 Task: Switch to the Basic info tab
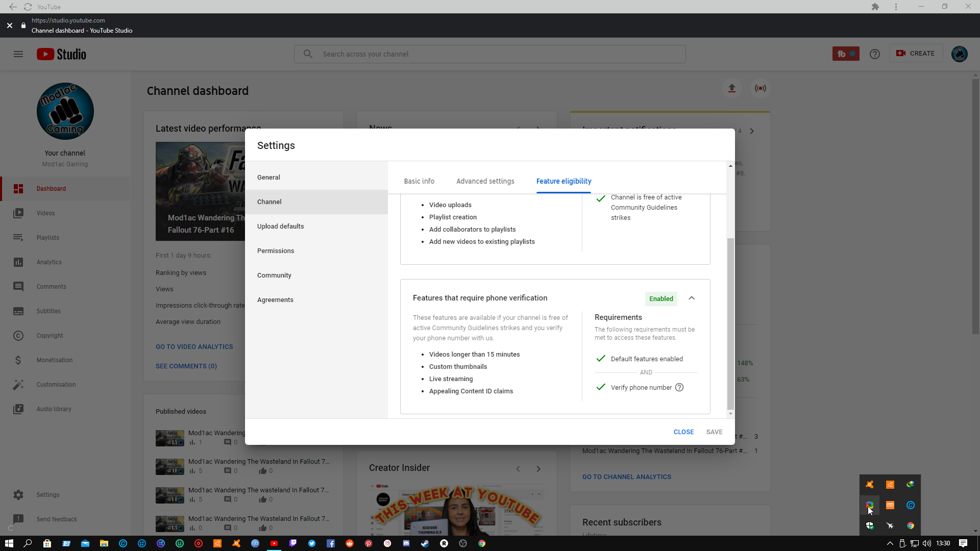(x=419, y=181)
